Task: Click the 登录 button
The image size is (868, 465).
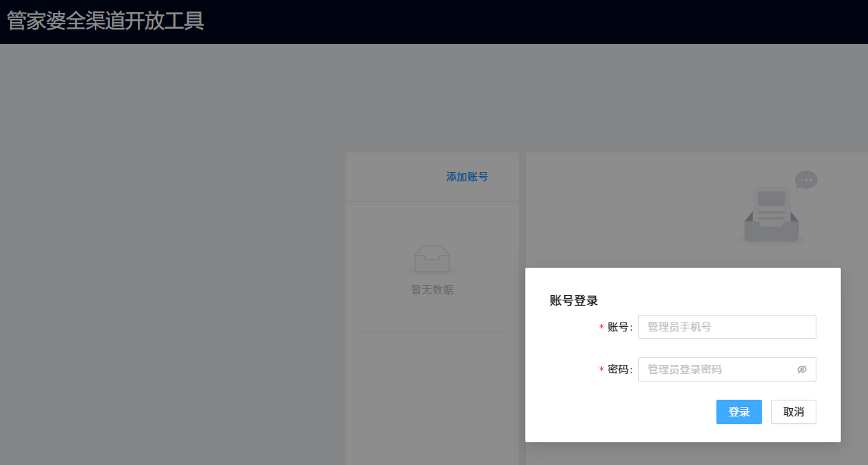Action: pyautogui.click(x=738, y=412)
